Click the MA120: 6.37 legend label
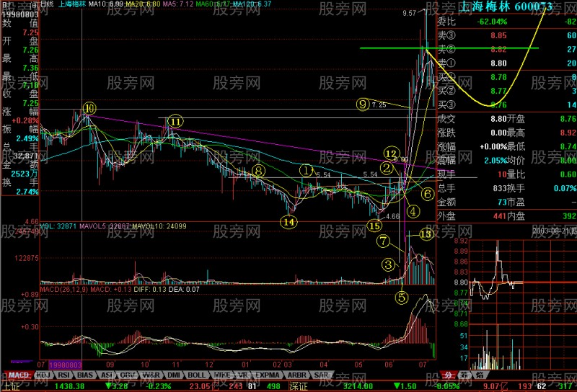This screenshot has height=392, width=577. (252, 4)
